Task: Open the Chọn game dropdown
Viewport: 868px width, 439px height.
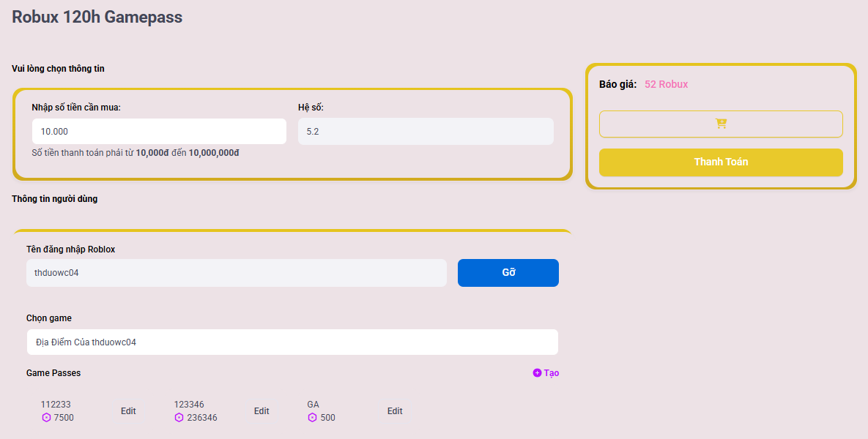Action: [292, 342]
